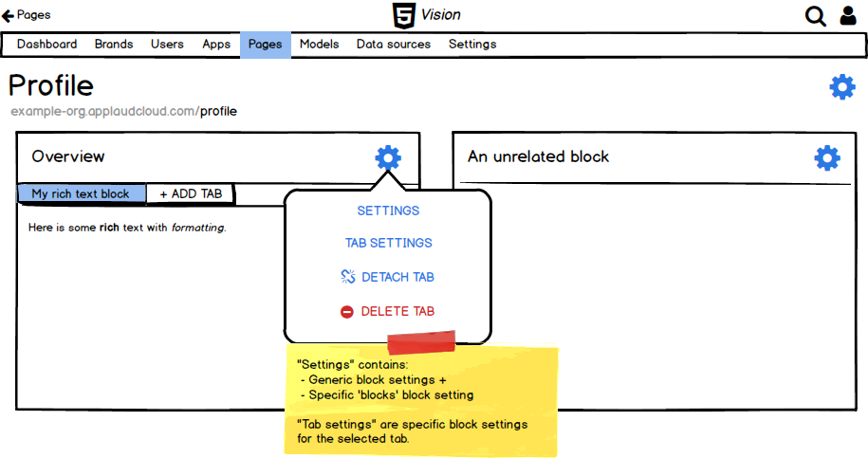The height and width of the screenshot is (458, 868).
Task: Navigate to Models
Action: [319, 45]
